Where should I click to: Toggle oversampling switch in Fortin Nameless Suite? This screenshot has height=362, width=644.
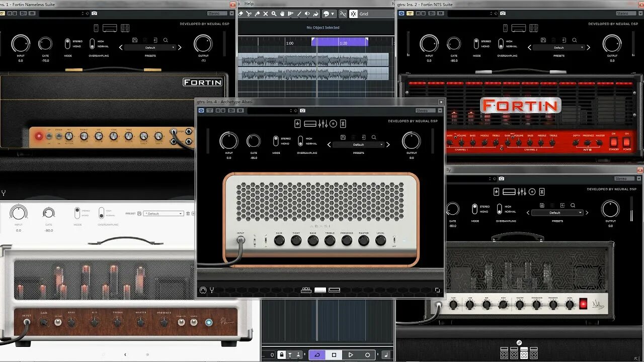click(x=93, y=44)
